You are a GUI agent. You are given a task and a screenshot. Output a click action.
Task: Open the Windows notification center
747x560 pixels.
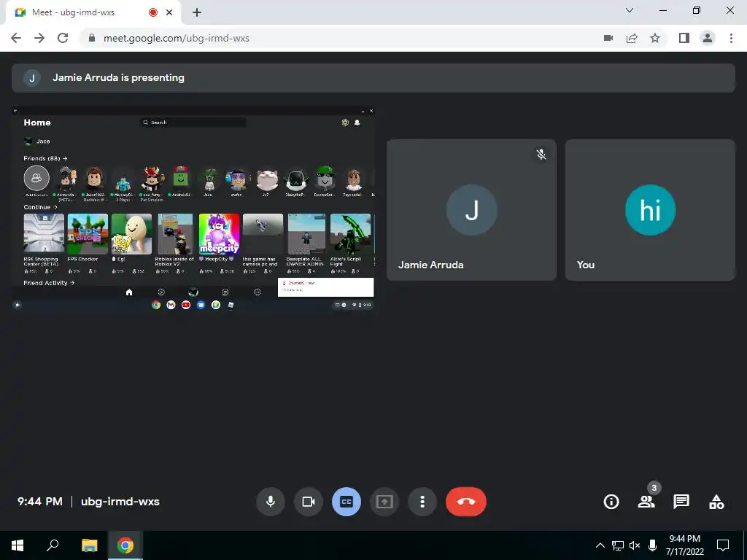tap(723, 545)
